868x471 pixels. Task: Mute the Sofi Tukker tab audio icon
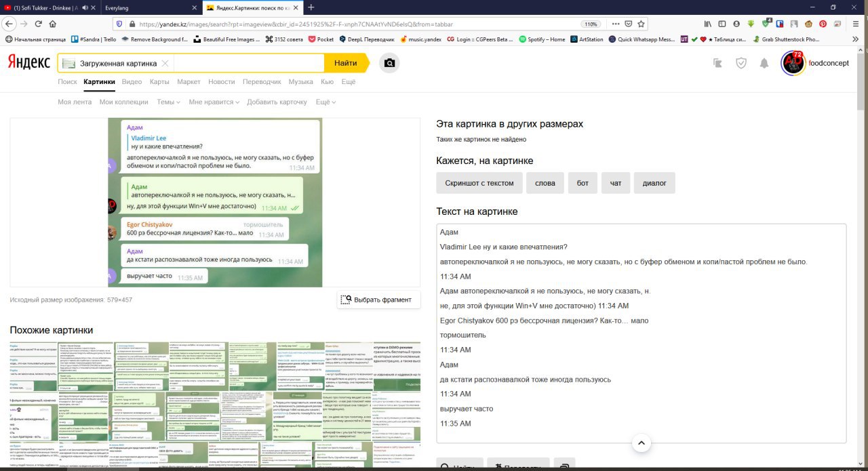pos(84,7)
